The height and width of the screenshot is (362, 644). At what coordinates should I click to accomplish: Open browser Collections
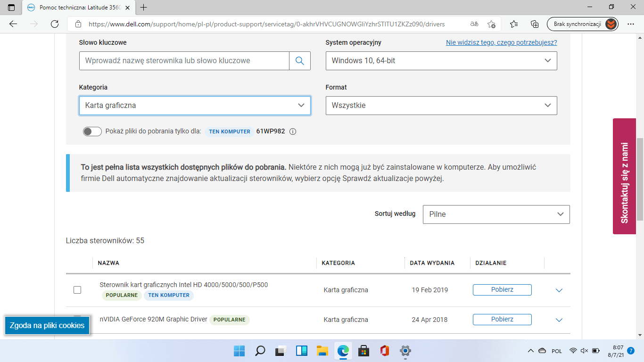535,24
